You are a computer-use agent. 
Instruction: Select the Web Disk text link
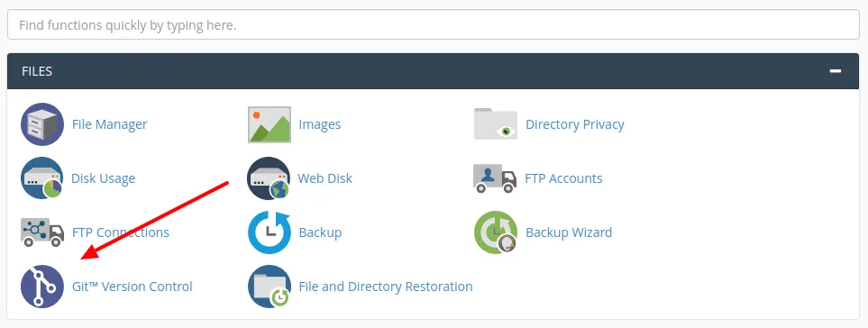tap(325, 178)
